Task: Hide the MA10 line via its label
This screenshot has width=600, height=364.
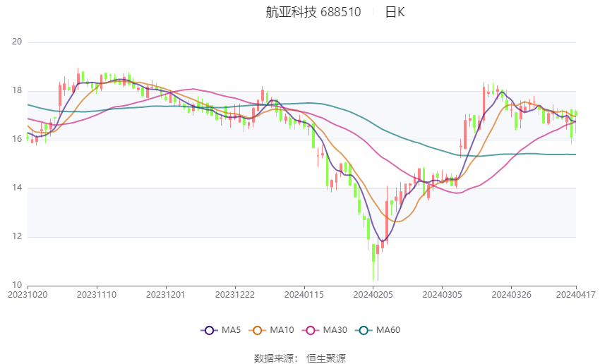Action: (x=282, y=330)
